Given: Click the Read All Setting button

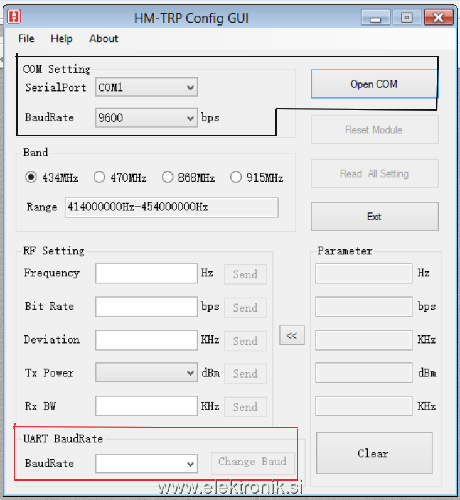Looking at the screenshot, I should [x=375, y=174].
